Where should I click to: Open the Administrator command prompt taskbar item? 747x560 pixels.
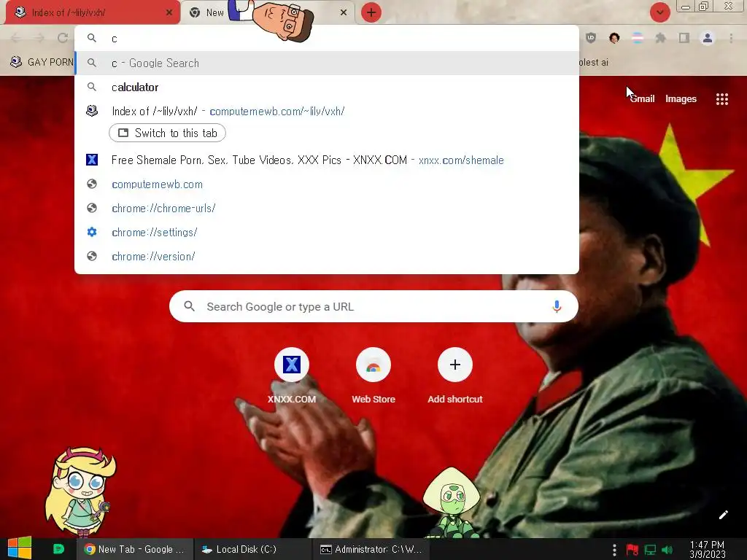coord(371,549)
